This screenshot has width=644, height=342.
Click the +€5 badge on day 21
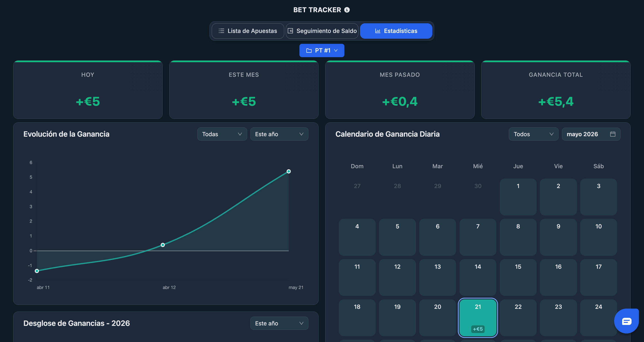pos(478,329)
